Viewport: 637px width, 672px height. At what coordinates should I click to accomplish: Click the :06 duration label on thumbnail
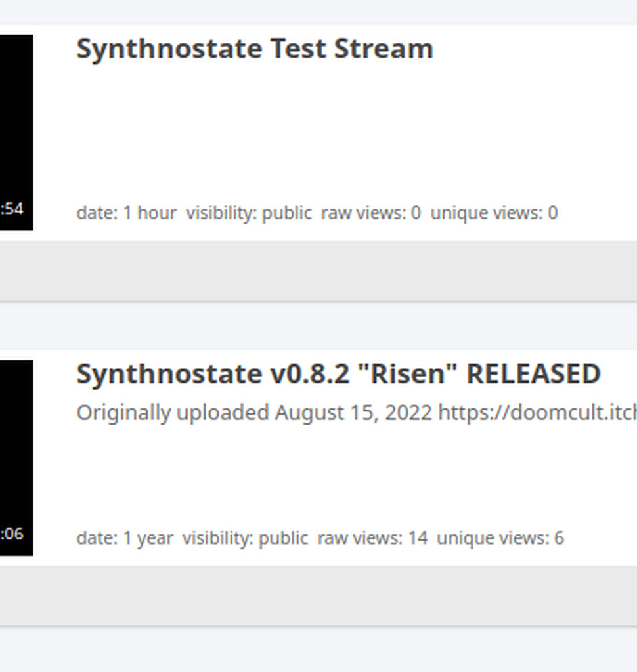click(x=12, y=534)
